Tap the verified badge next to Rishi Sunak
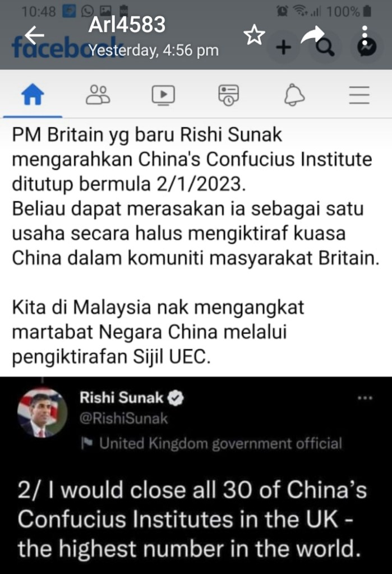392x574 pixels. [x=176, y=398]
